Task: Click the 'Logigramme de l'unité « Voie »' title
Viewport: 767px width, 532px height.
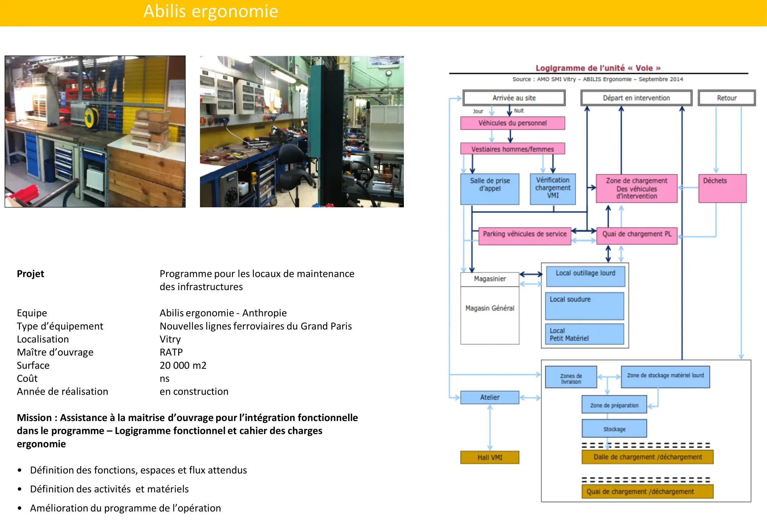Action: (598, 68)
